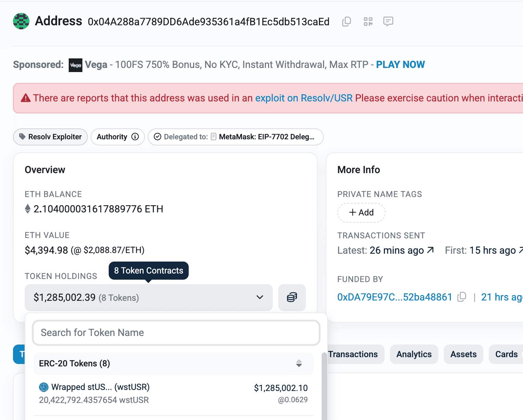Open the Assets tab
This screenshot has width=523, height=420.
click(x=463, y=354)
